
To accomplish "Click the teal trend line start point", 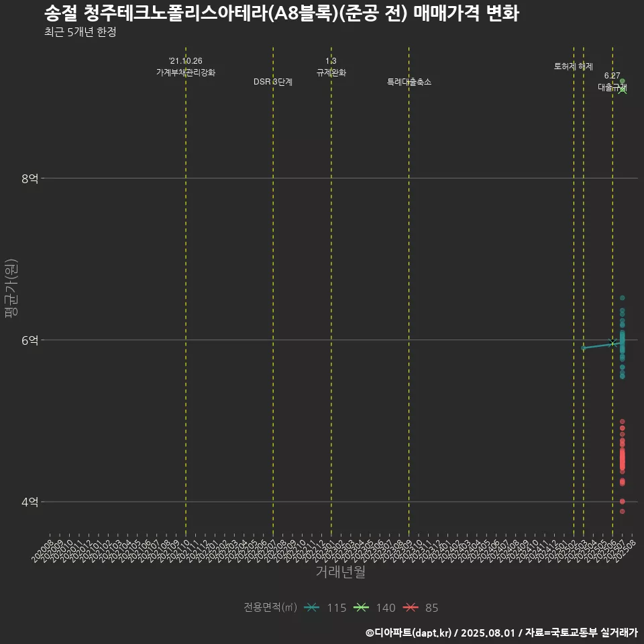I will [584, 348].
